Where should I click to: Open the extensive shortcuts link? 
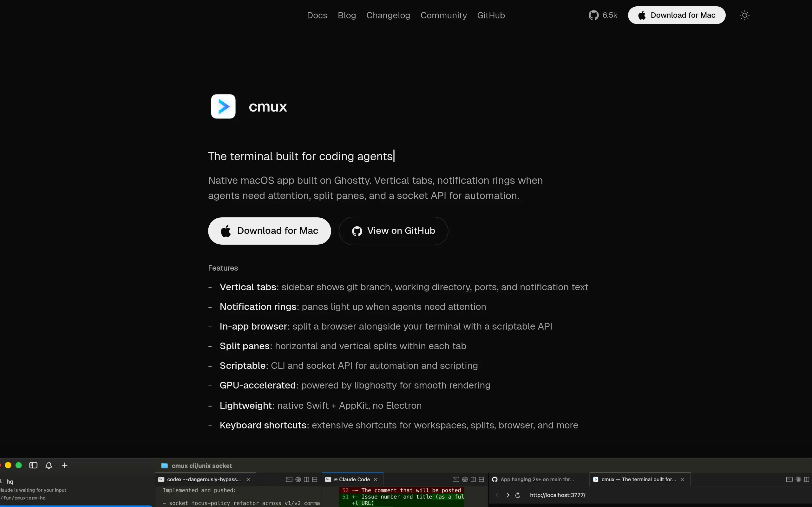coord(354,425)
